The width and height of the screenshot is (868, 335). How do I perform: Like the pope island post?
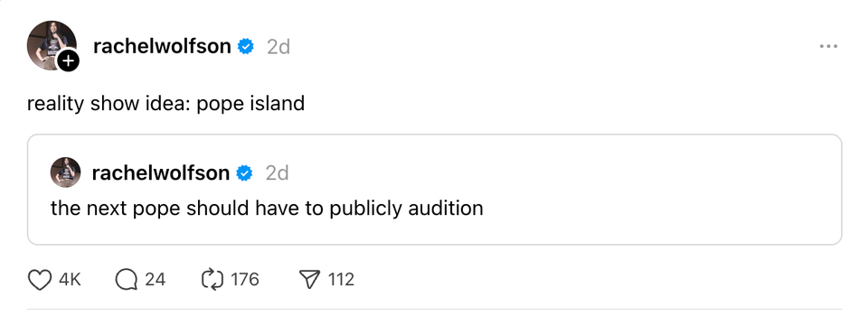40,280
